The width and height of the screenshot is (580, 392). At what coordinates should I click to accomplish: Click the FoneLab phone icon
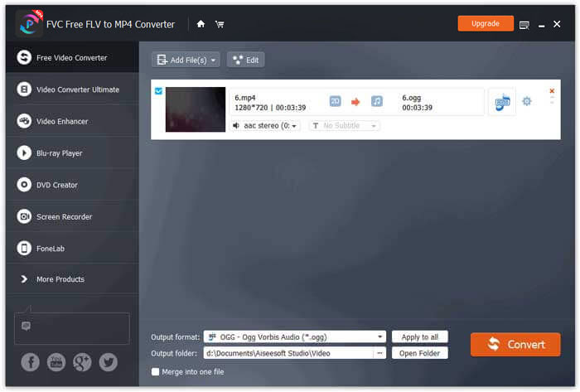pyautogui.click(x=24, y=248)
